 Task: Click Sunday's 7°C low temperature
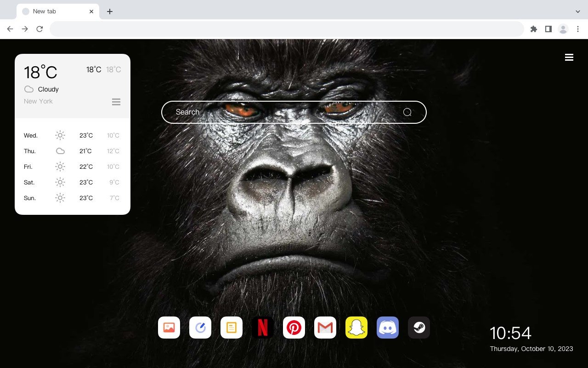114,198
